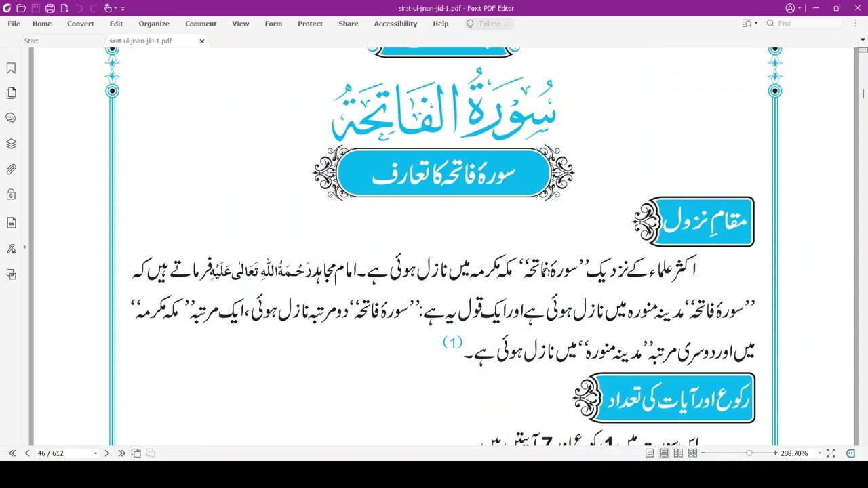Open the Pages thumbnails panel
The height and width of the screenshot is (488, 868).
click(x=11, y=93)
